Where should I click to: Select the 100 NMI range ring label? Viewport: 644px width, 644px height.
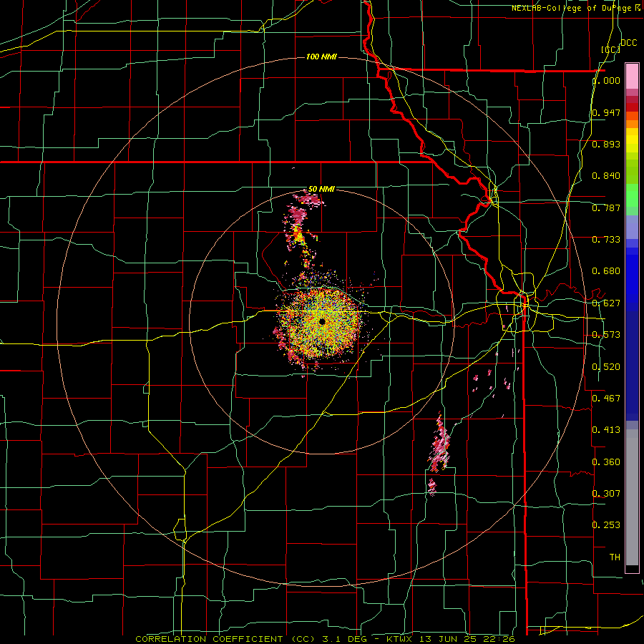click(x=321, y=57)
